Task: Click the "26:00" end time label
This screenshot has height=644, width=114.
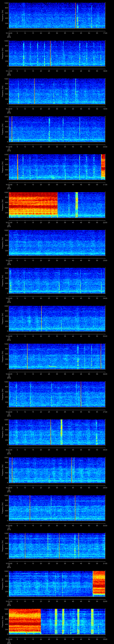Action: (105, 374)
